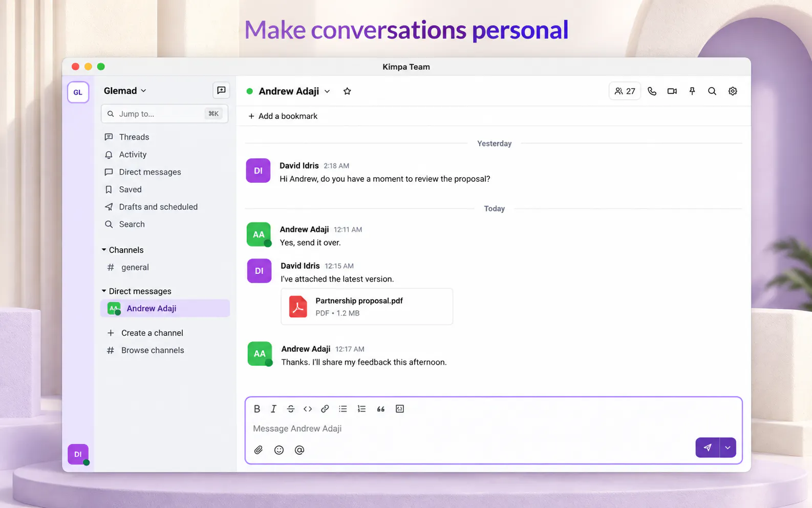Toggle bold formatting in composer
Viewport: 812px width, 508px height.
[x=257, y=409]
